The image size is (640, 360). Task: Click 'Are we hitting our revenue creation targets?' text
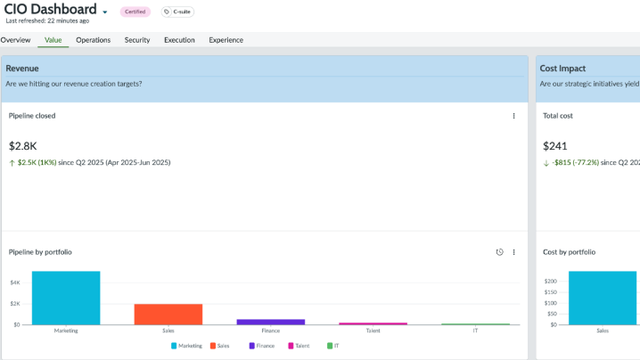click(x=74, y=84)
